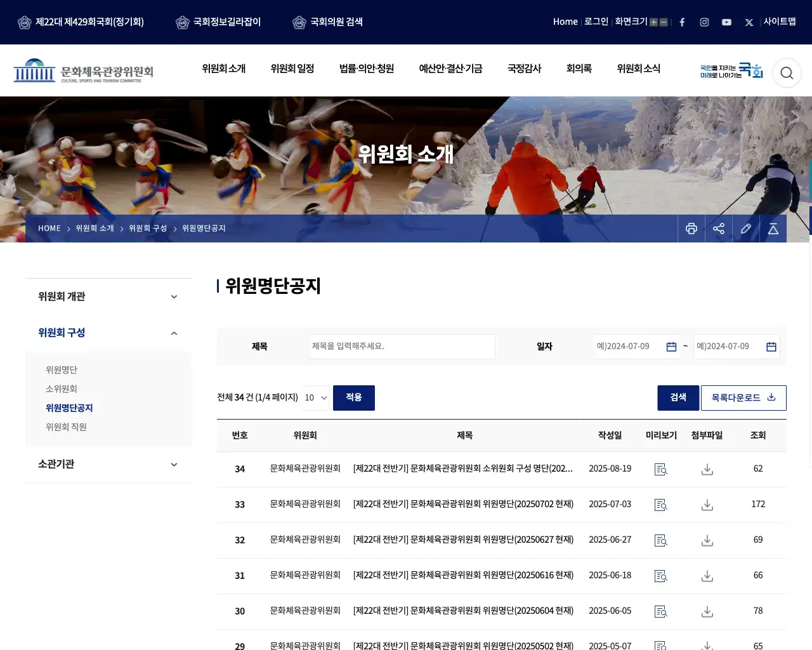
Task: Collapse the 위원회 구성 sidebar section
Action: pos(108,333)
